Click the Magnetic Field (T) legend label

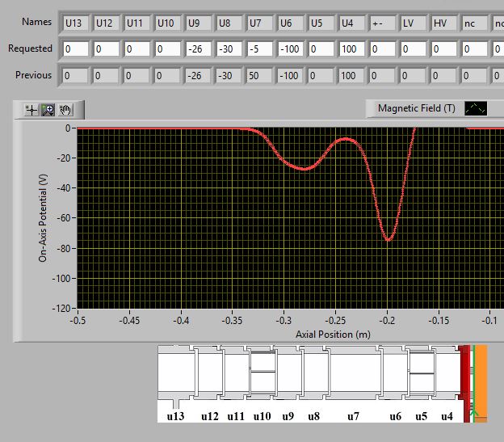(x=416, y=108)
